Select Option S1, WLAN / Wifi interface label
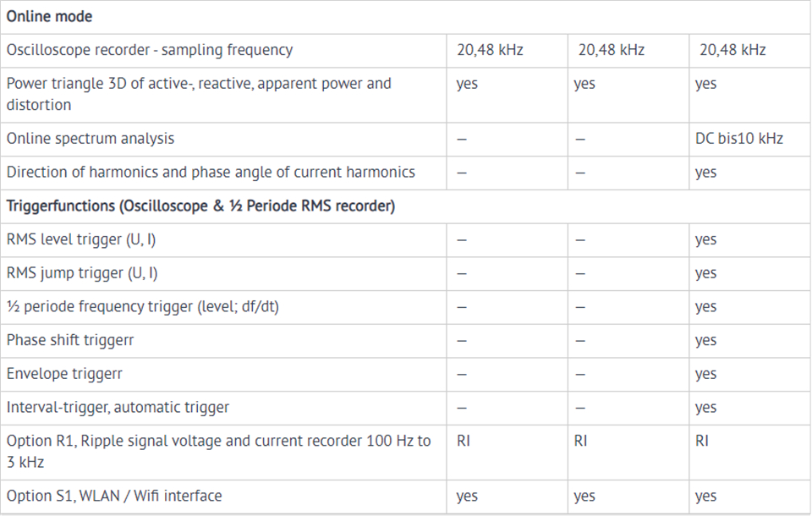Screen dimensions: 812x516 tap(114, 496)
